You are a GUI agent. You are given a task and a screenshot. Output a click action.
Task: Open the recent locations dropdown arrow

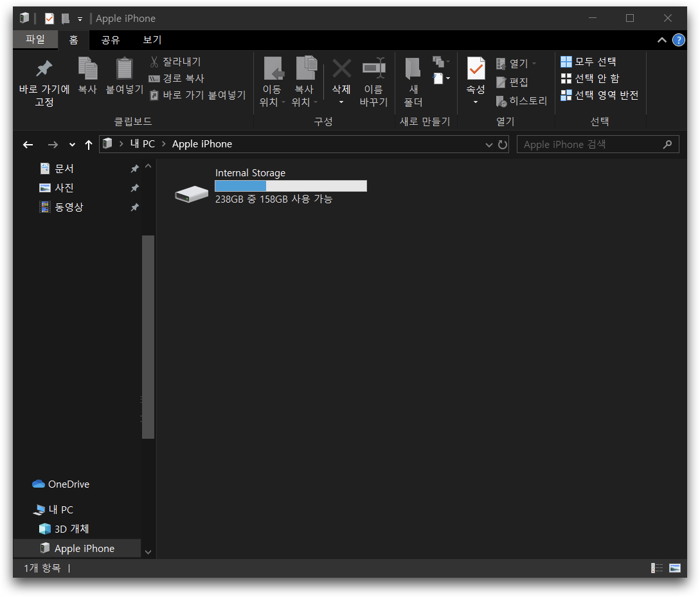tap(72, 145)
